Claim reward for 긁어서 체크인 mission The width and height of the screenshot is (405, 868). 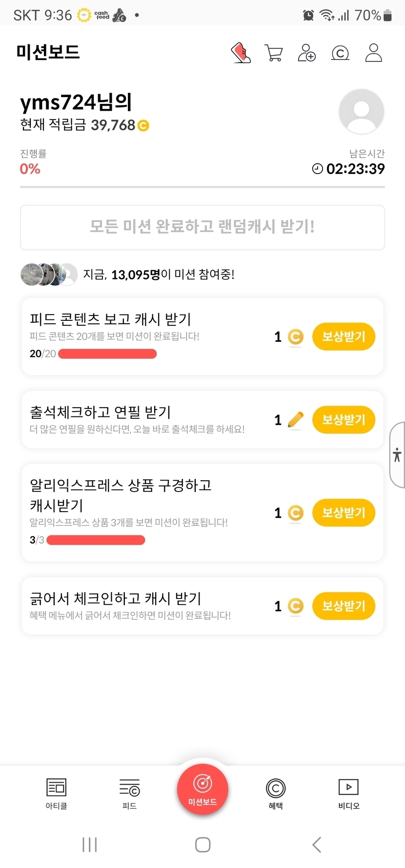(344, 606)
